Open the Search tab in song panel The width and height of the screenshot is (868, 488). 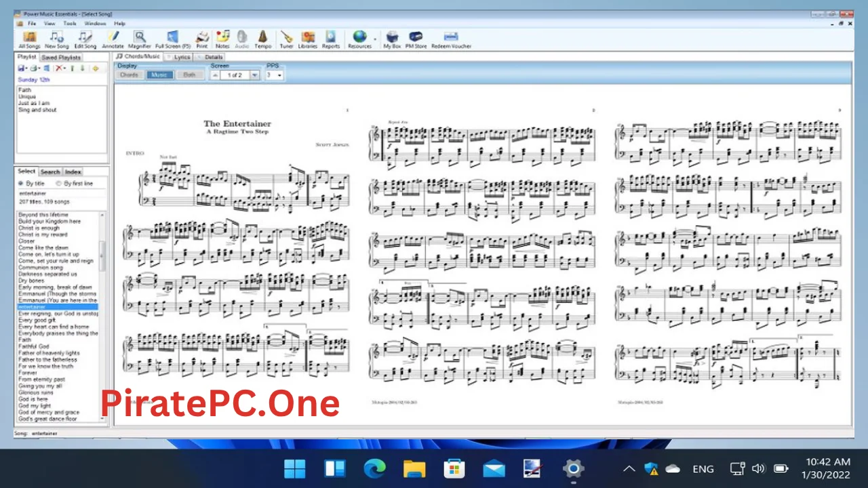coord(50,172)
